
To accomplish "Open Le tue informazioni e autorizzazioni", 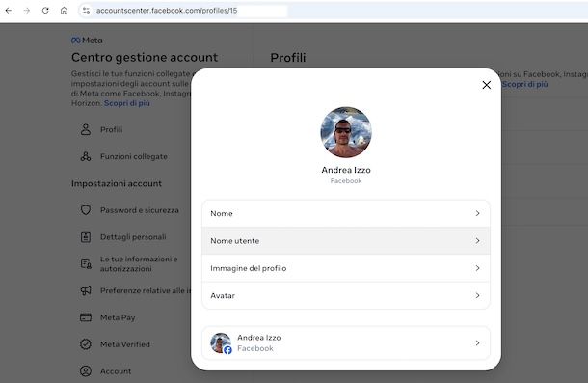I will 139,264.
